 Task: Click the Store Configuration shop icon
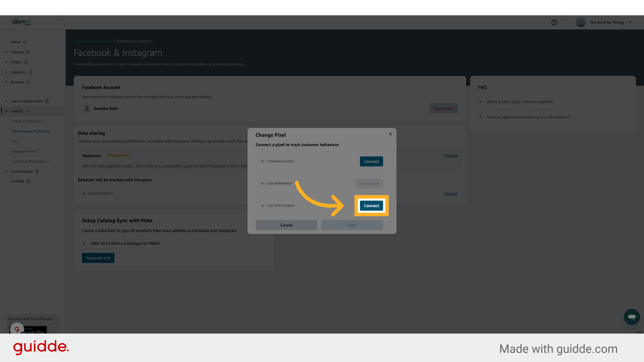click(x=47, y=101)
